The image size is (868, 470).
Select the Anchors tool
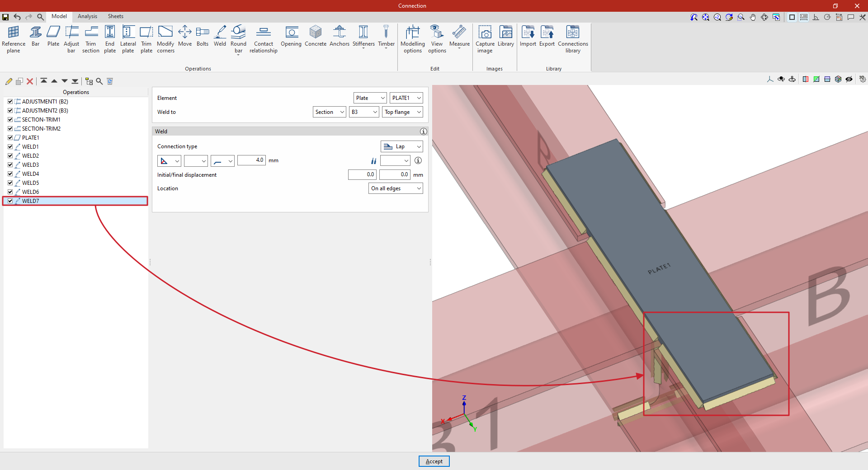(339, 36)
